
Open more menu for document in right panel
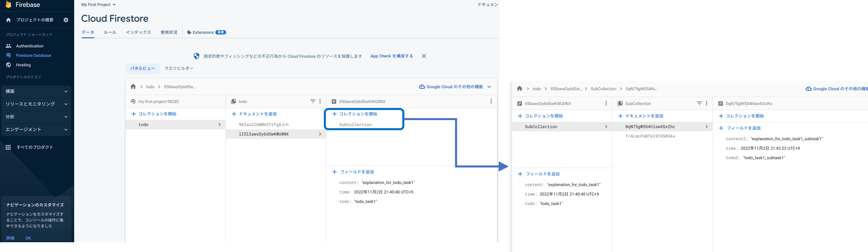pos(606,103)
